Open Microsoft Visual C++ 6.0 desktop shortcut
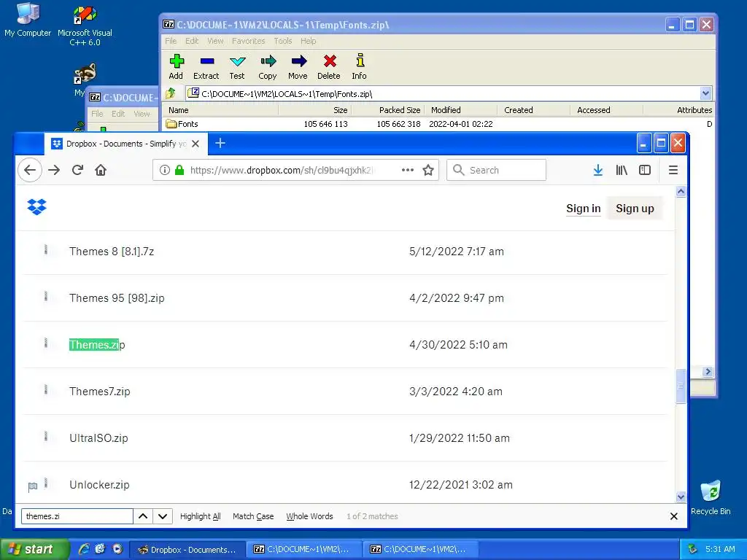The height and width of the screenshot is (560, 747). coord(85,26)
